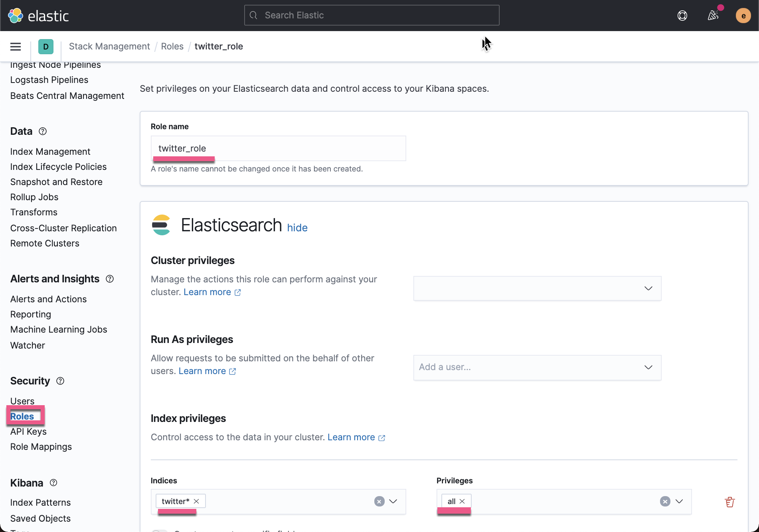This screenshot has height=532, width=759.
Task: Click Learn more under Index privileges
Action: click(x=351, y=437)
